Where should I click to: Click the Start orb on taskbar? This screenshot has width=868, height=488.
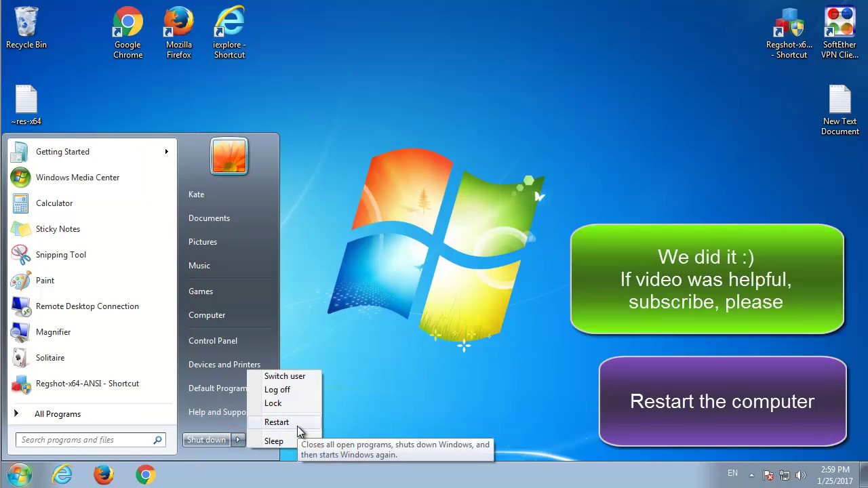click(20, 474)
